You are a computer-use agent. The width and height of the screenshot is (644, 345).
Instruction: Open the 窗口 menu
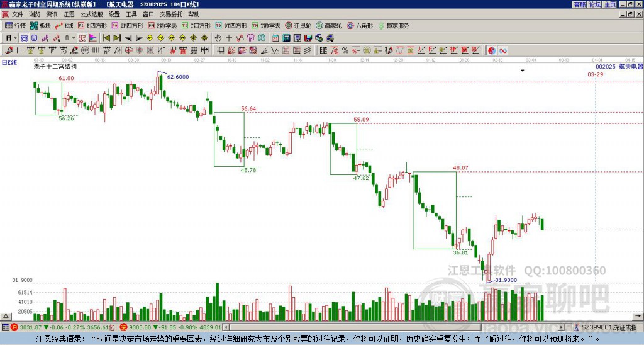[148, 14]
